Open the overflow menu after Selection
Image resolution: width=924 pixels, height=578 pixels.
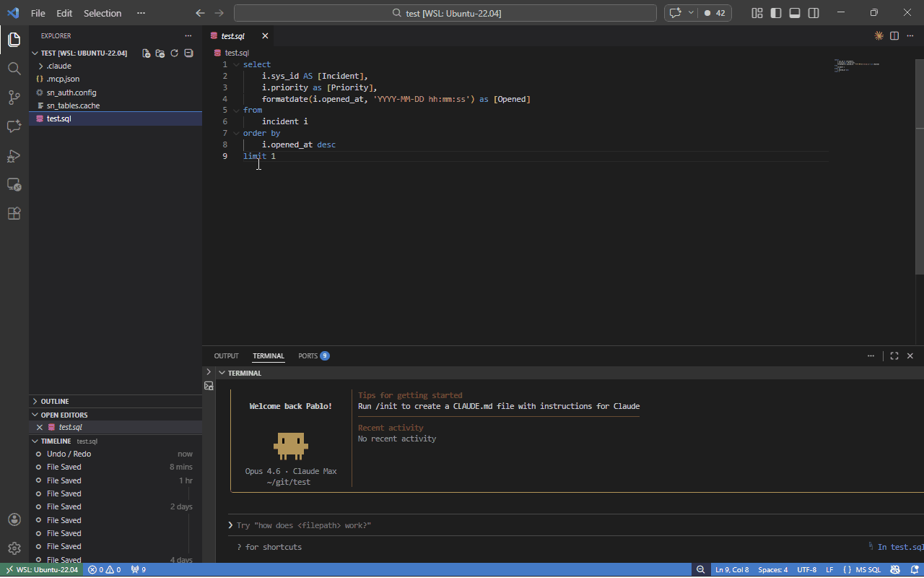[x=141, y=13]
